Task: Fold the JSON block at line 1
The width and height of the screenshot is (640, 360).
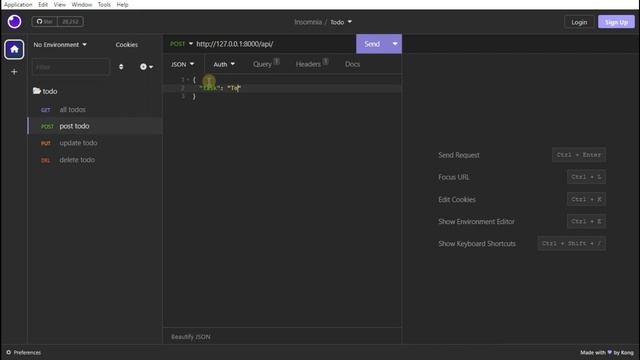Action: tap(188, 80)
